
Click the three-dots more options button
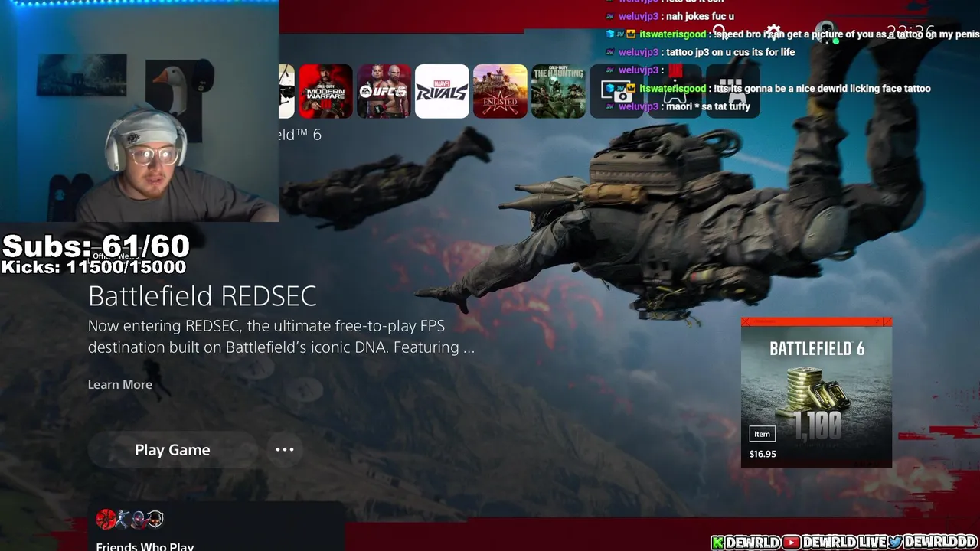pyautogui.click(x=285, y=449)
